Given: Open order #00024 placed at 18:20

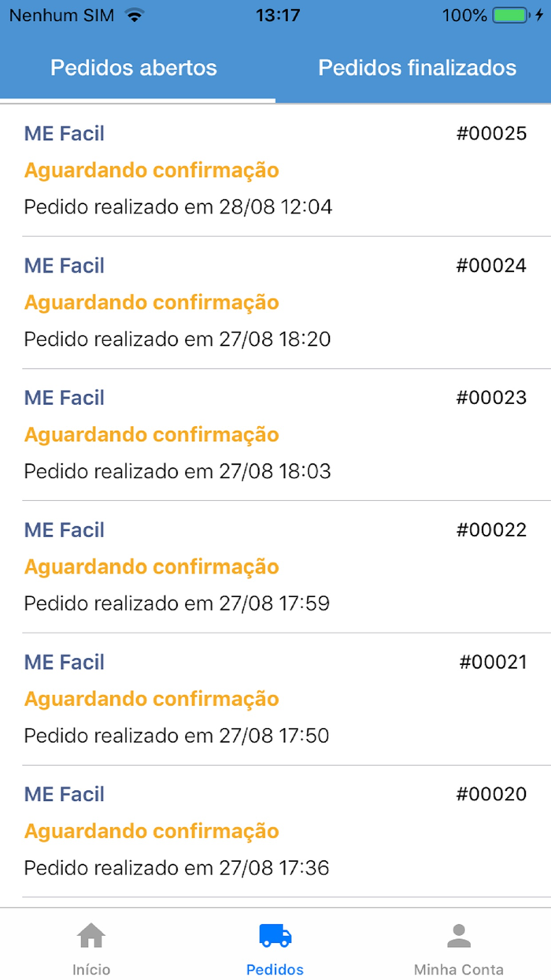Looking at the screenshot, I should [275, 302].
